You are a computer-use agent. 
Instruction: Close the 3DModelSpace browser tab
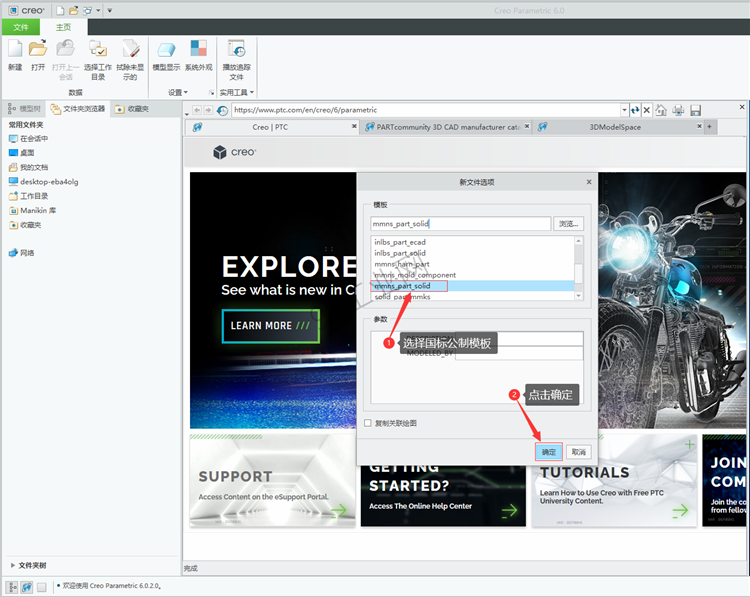(699, 126)
